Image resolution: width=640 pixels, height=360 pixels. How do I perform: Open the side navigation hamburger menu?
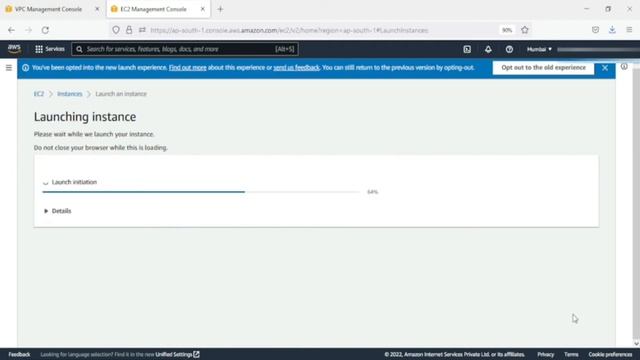(x=9, y=68)
